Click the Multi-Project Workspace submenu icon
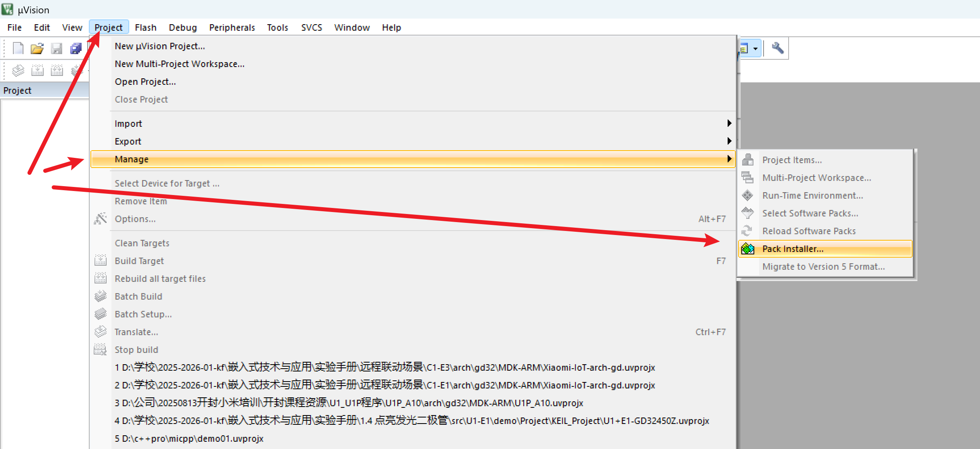This screenshot has height=449, width=980. [x=748, y=178]
